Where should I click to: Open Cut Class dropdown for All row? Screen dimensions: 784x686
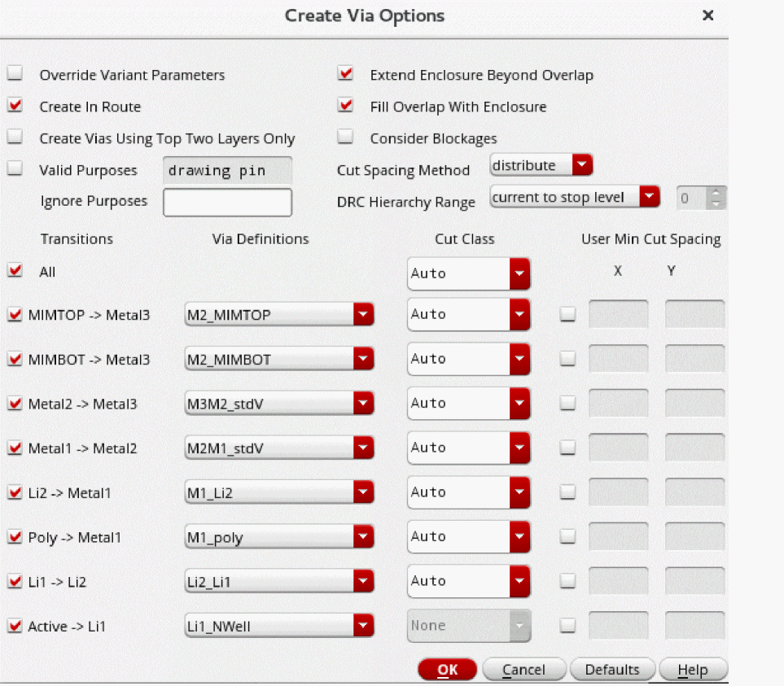point(468,273)
